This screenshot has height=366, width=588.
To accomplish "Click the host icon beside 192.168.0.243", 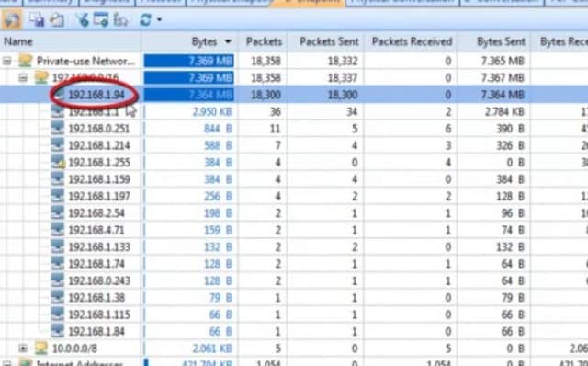I will coord(57,280).
